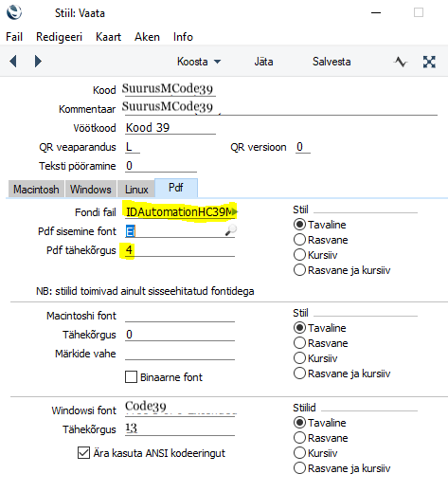The height and width of the screenshot is (492, 448).
Task: Enable the Binaarne font checkbox
Action: (x=131, y=377)
